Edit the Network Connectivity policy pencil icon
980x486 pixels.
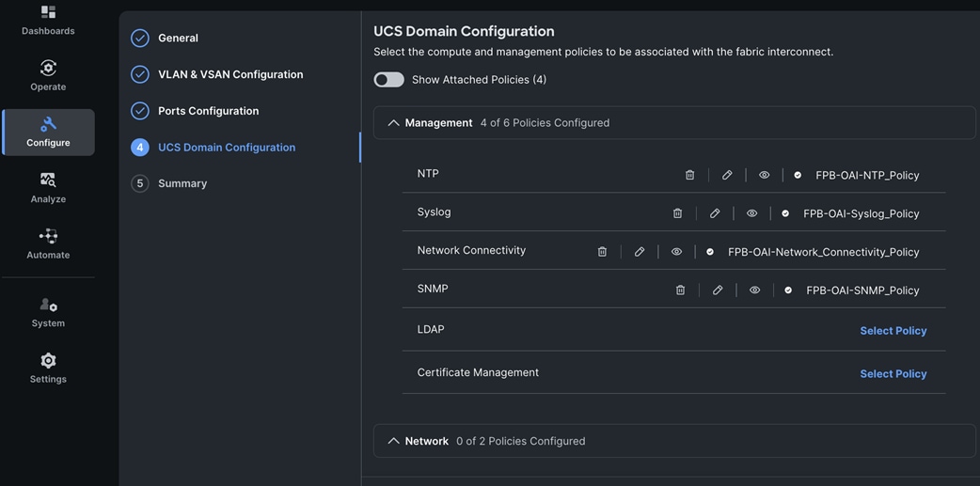pyautogui.click(x=640, y=251)
